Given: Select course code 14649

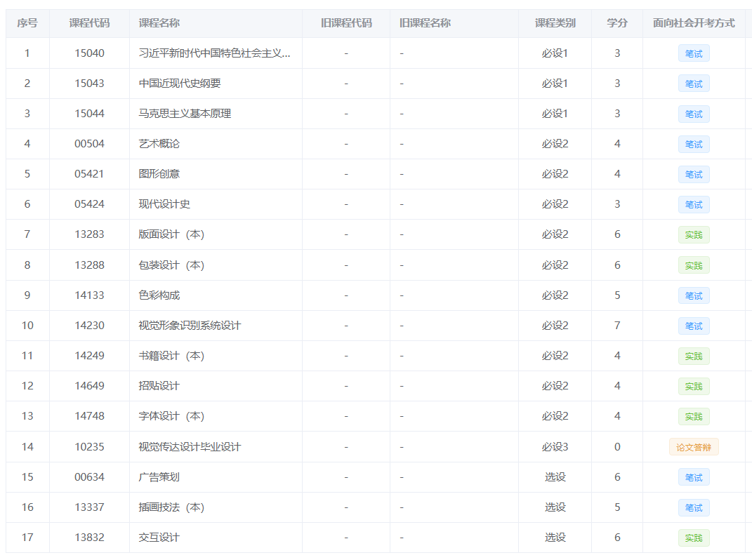Looking at the screenshot, I should point(89,386).
